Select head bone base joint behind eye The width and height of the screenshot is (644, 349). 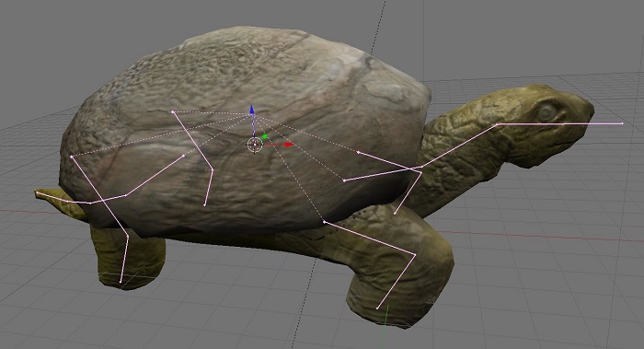(498, 123)
